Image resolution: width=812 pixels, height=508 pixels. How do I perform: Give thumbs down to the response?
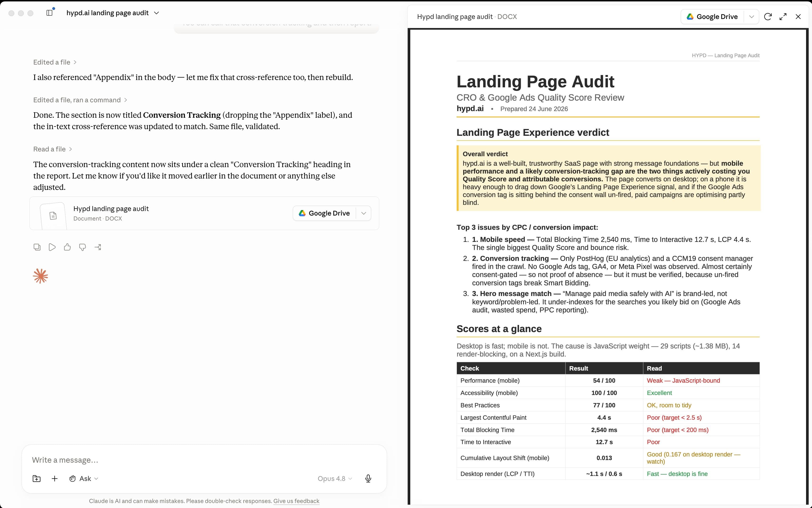pyautogui.click(x=82, y=247)
